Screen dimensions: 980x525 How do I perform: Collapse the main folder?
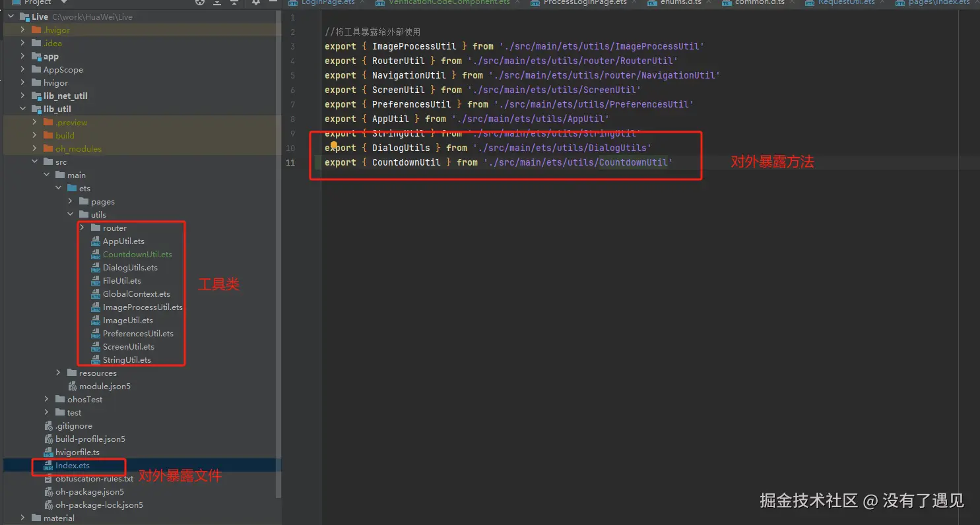point(47,175)
